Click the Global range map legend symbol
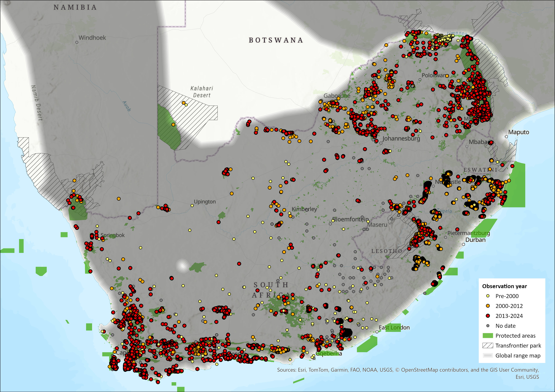Image resolution: width=555 pixels, height=392 pixels. point(488,355)
